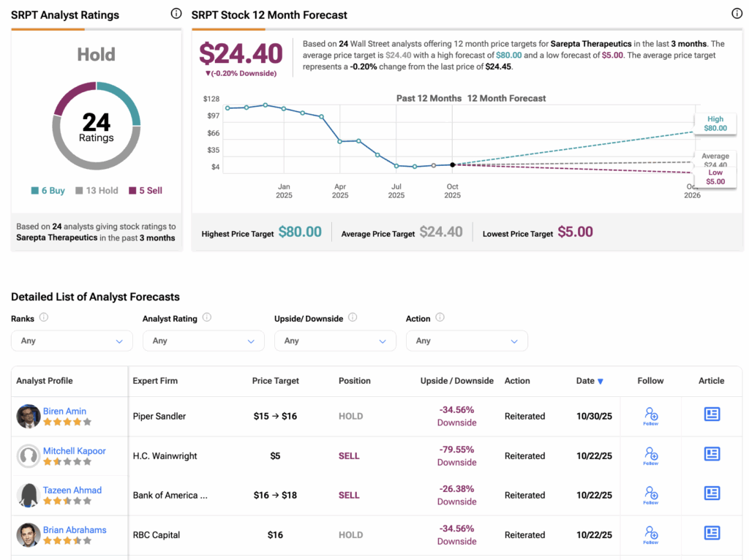Open article for Brian Abrahams' rating
The width and height of the screenshot is (749, 560).
712,533
